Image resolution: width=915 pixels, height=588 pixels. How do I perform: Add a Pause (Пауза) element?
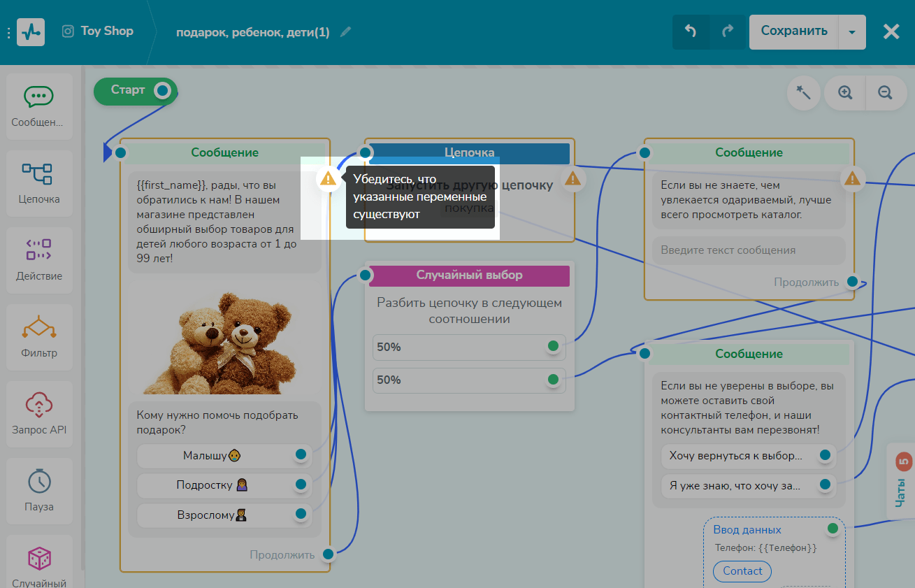click(39, 491)
